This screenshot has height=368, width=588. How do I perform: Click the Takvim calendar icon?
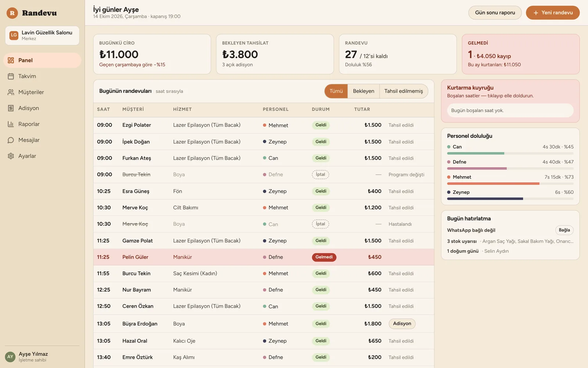(x=11, y=76)
